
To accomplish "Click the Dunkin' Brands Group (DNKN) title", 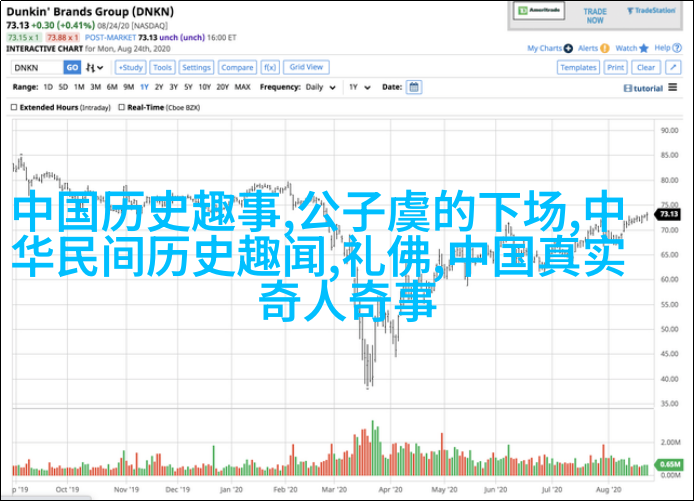I will pyautogui.click(x=90, y=12).
